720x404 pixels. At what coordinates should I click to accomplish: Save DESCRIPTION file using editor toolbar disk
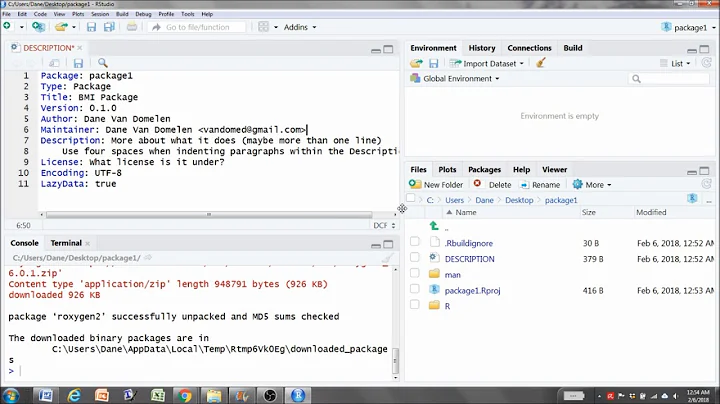point(78,63)
